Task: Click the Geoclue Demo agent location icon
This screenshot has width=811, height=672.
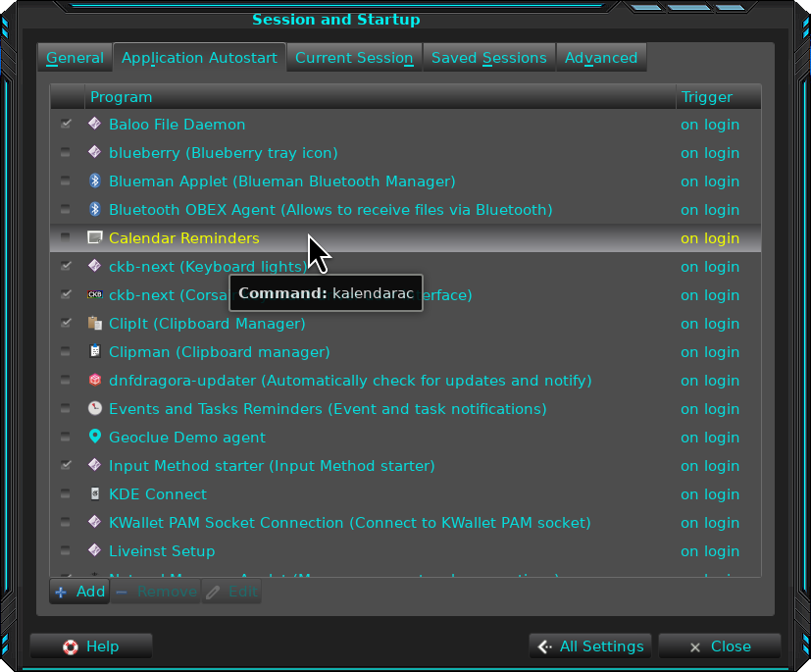Action: click(95, 438)
